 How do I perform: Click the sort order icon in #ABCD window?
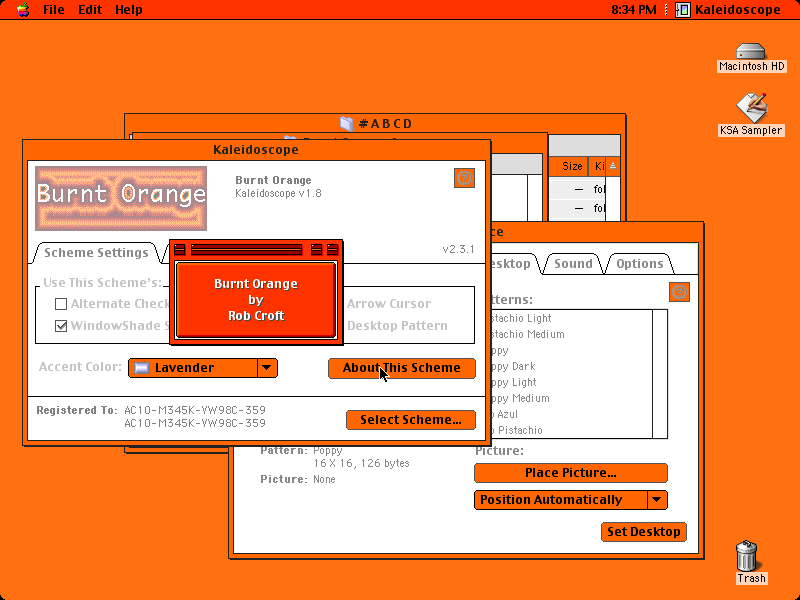[x=613, y=166]
